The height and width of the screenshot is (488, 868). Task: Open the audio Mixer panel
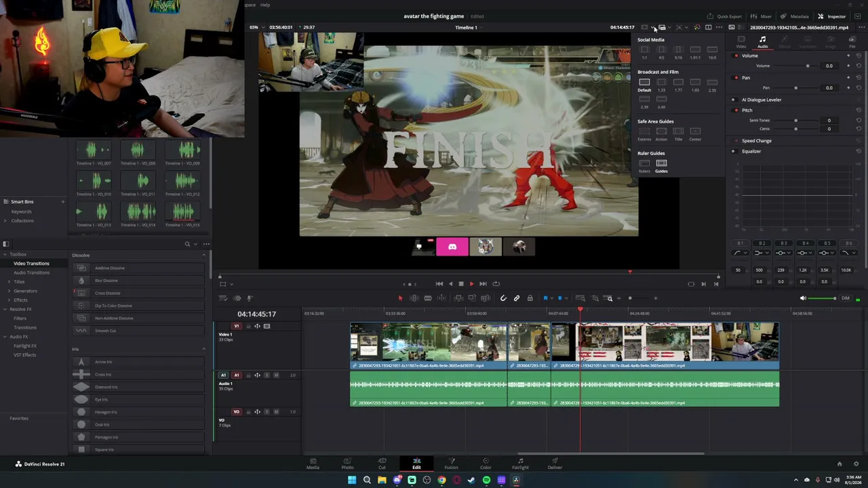(x=762, y=16)
